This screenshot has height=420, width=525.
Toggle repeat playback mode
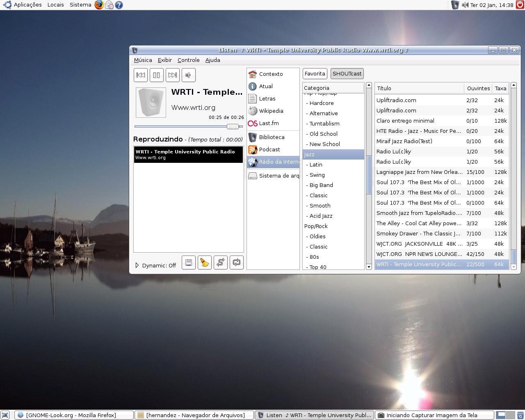237,262
